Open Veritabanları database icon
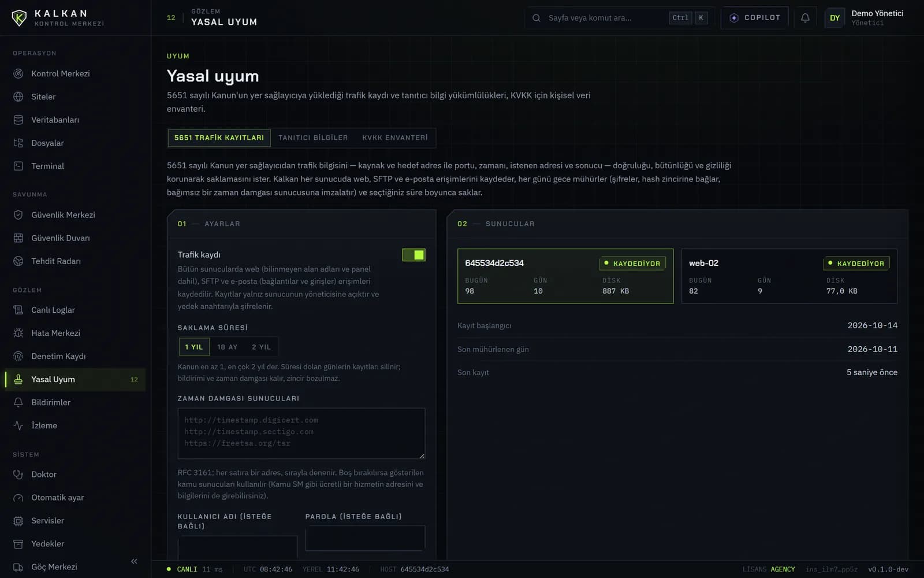Image resolution: width=924 pixels, height=578 pixels. point(18,120)
